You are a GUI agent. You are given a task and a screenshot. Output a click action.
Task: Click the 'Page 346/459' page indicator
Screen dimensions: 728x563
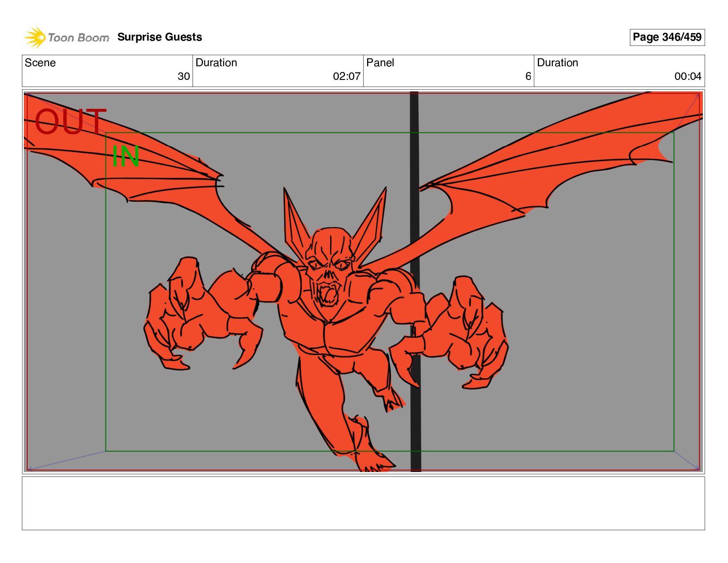click(667, 37)
